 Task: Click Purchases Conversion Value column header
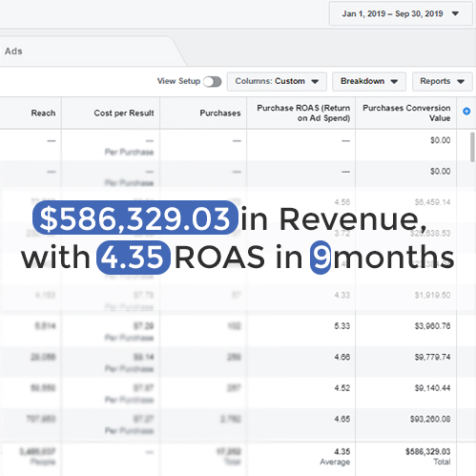click(406, 113)
